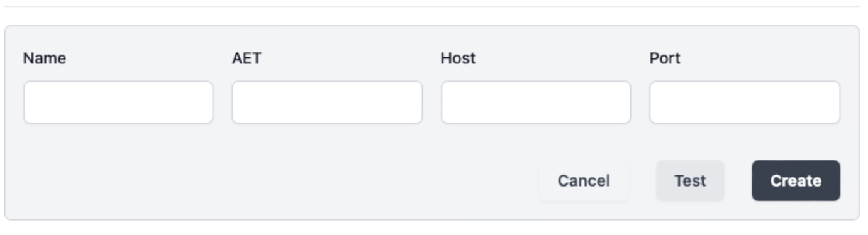
Task: Place cursor in the empty Port box
Action: tap(745, 102)
